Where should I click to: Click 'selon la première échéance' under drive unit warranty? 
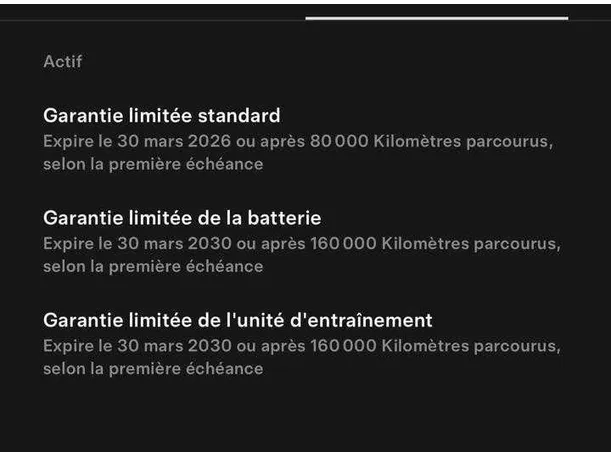(153, 368)
